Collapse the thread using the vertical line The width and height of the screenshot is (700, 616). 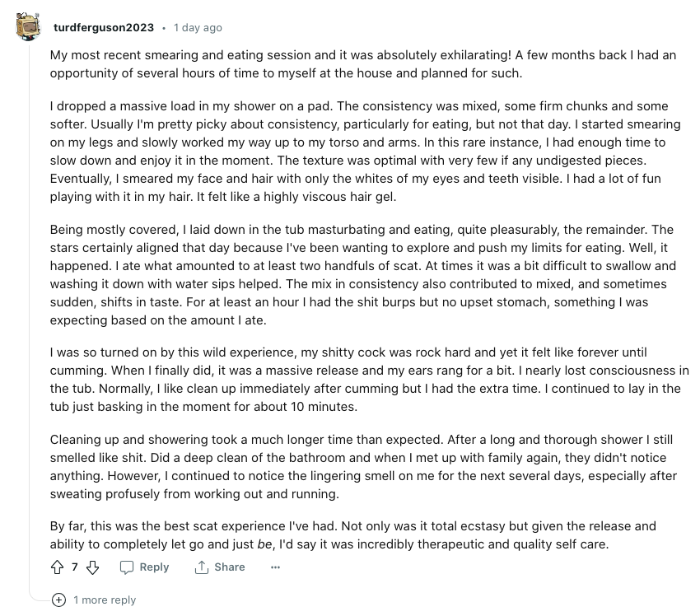pyautogui.click(x=30, y=312)
